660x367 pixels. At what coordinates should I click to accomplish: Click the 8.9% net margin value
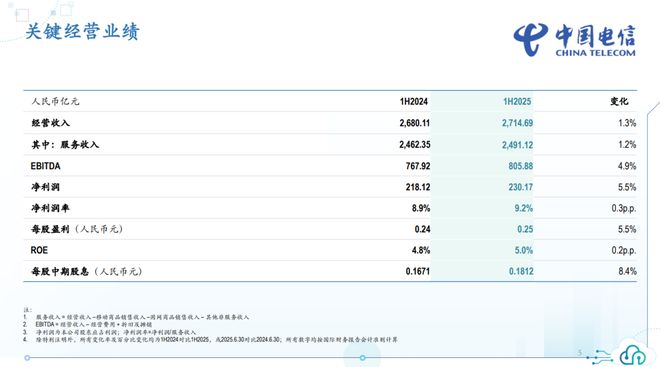[x=421, y=208]
